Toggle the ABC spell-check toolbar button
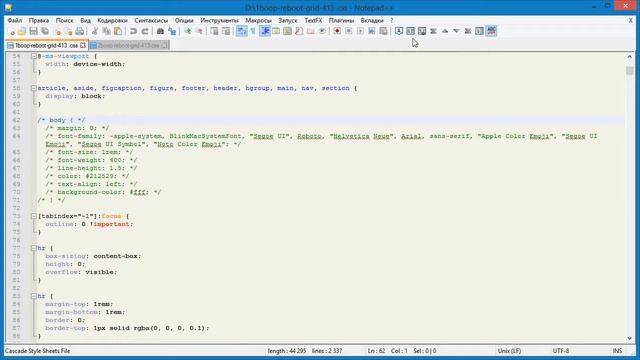Viewport: 640px width, 360px height. click(491, 31)
